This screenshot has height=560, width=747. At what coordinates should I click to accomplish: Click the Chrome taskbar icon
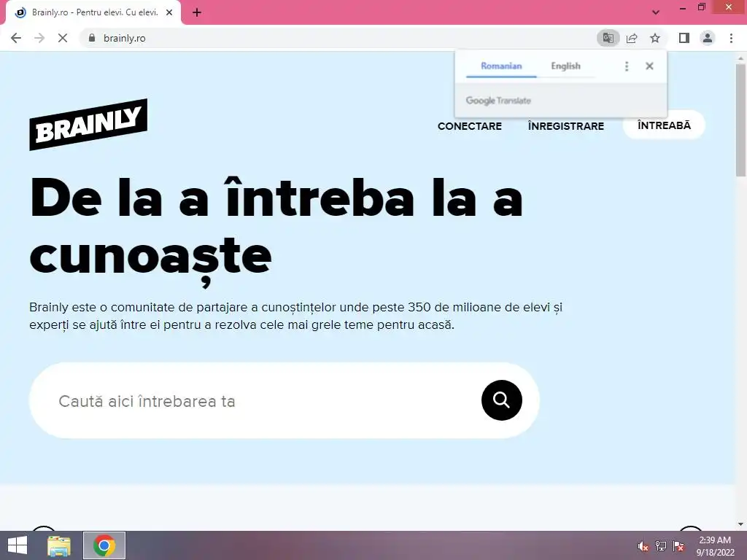(x=104, y=545)
